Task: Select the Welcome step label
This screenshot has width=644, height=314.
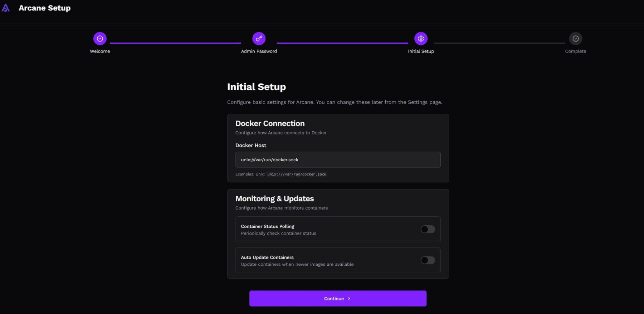Action: pos(100,51)
